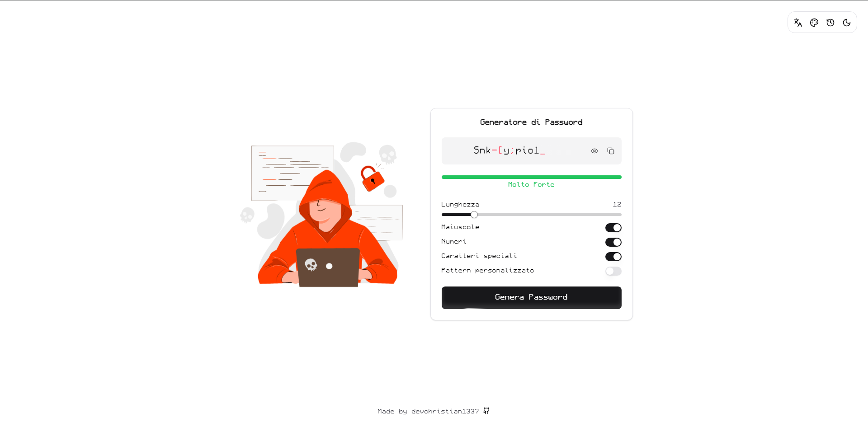
Task: Click the generated password text field
Action: (532, 151)
